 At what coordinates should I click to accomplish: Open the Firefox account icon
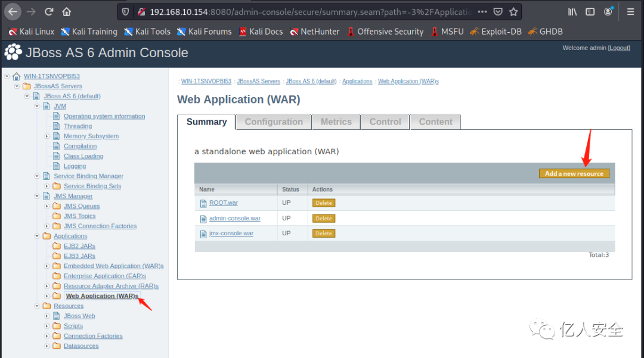[608, 11]
